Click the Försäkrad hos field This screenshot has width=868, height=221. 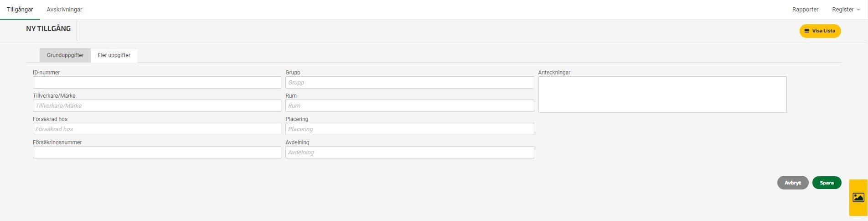pos(157,129)
